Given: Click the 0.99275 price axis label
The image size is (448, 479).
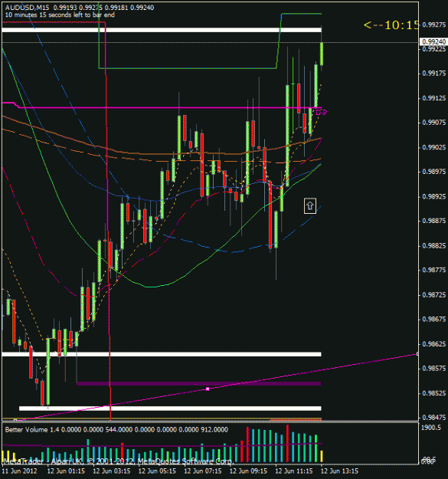Looking at the screenshot, I should coord(434,25).
